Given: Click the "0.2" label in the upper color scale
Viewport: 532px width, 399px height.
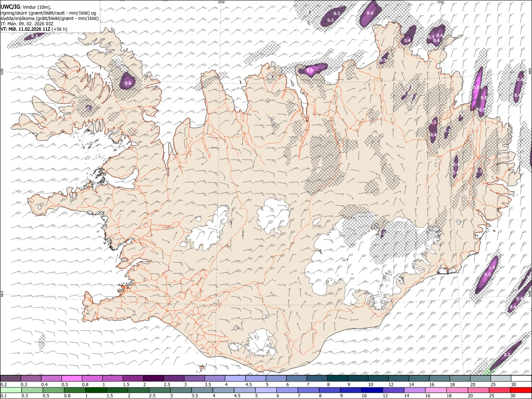Looking at the screenshot, I should [4, 384].
